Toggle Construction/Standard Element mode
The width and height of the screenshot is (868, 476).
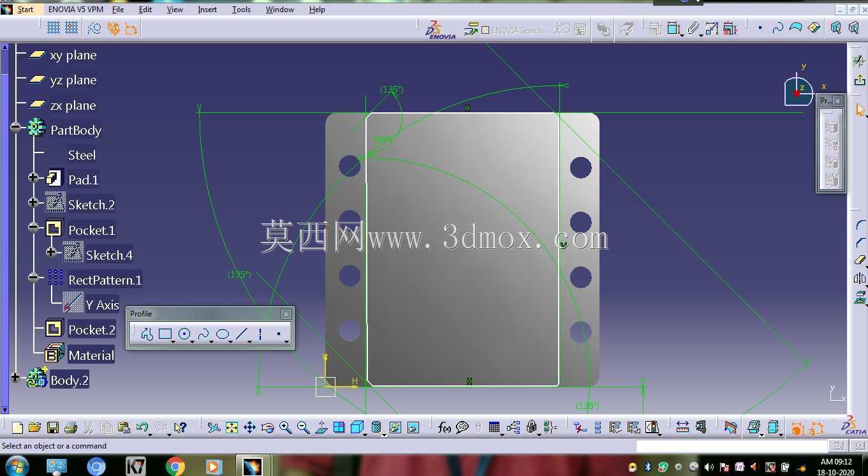(x=94, y=28)
